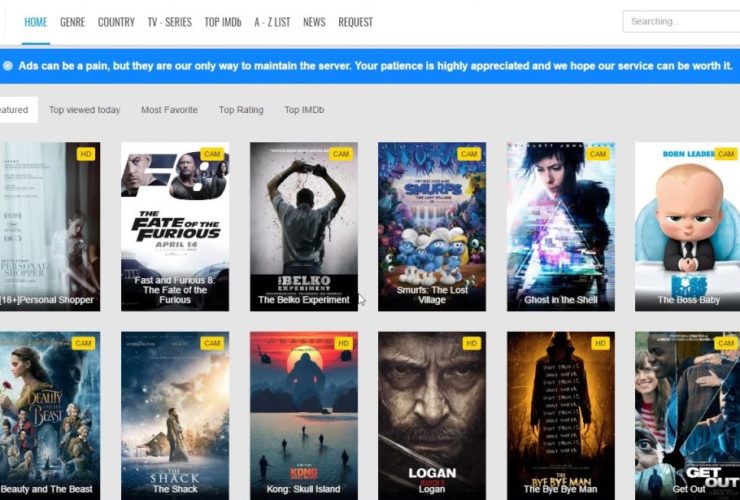Open the TOP IMDb navigation item

223,22
